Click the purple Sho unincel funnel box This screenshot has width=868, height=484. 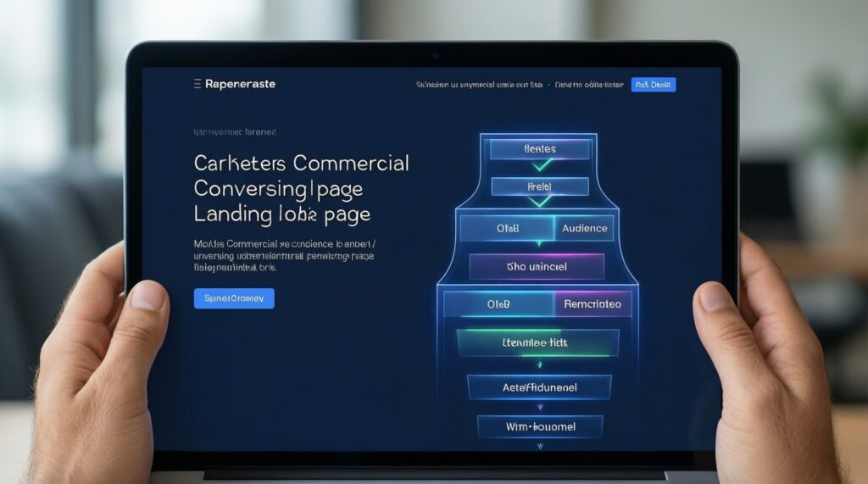[537, 266]
